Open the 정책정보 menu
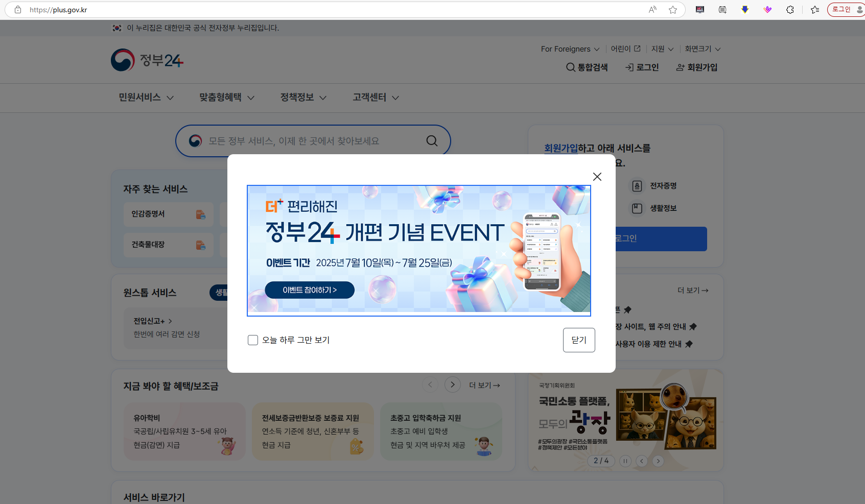 pos(303,98)
